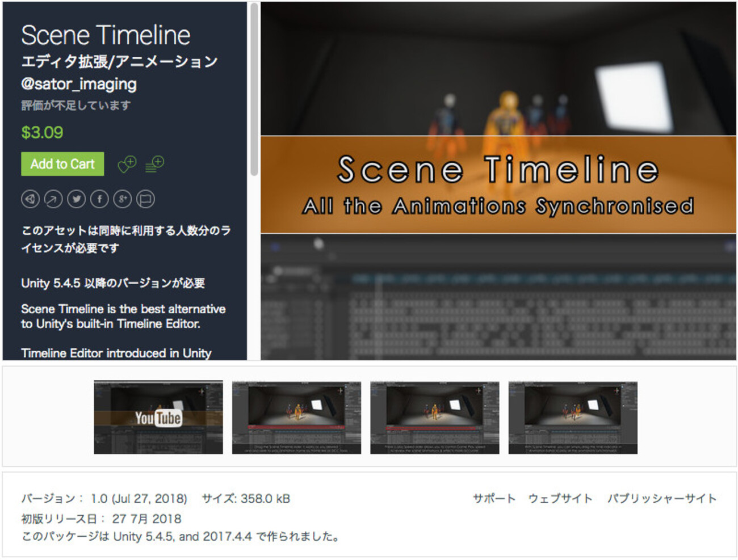
Task: Click the 'サイズ: 358.0 kB' text
Action: 246,499
